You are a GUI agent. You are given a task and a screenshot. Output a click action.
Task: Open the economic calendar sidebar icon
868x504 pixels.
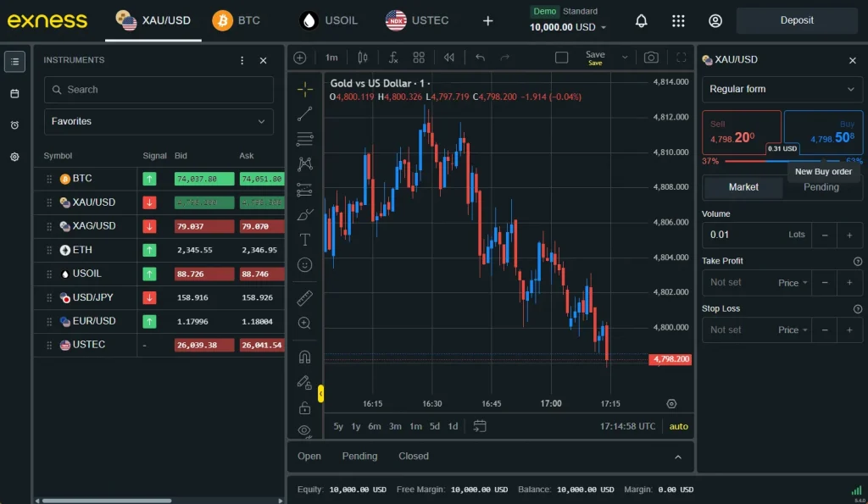tap(15, 93)
